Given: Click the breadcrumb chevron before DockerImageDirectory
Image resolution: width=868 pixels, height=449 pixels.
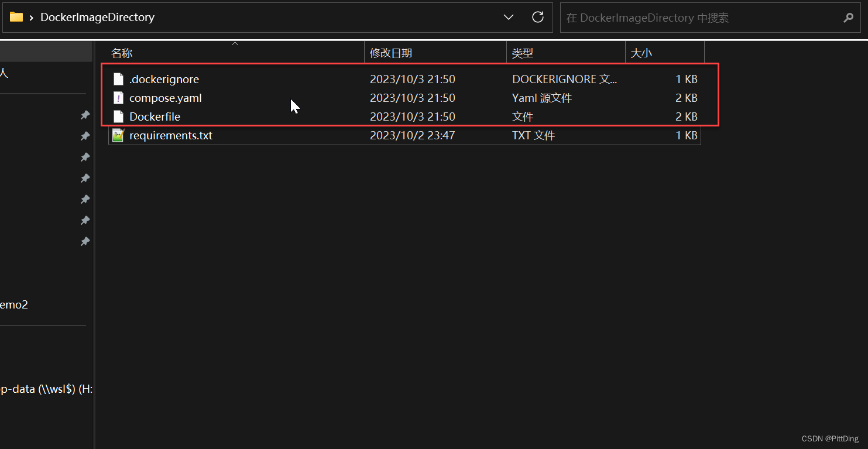Looking at the screenshot, I should tap(31, 18).
